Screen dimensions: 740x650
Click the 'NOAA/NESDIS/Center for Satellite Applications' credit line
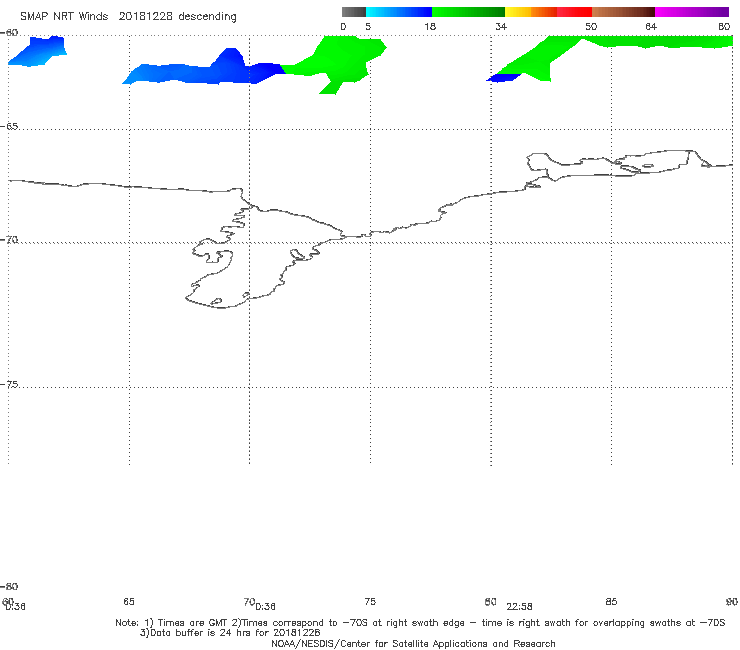coord(413,643)
